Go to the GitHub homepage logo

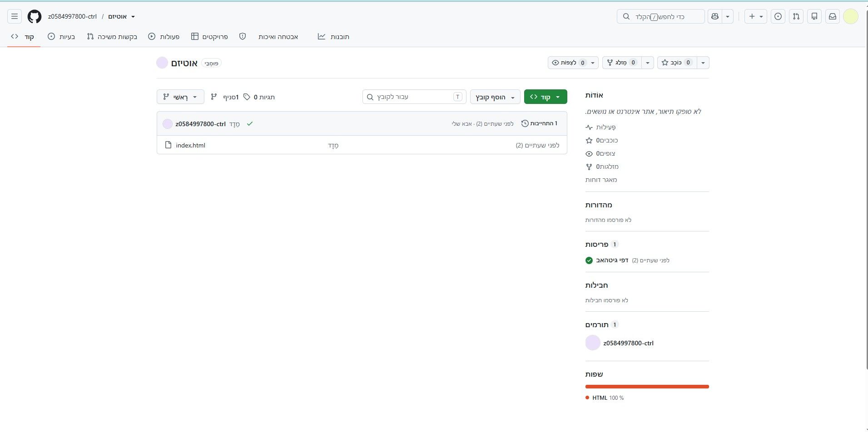pos(35,17)
